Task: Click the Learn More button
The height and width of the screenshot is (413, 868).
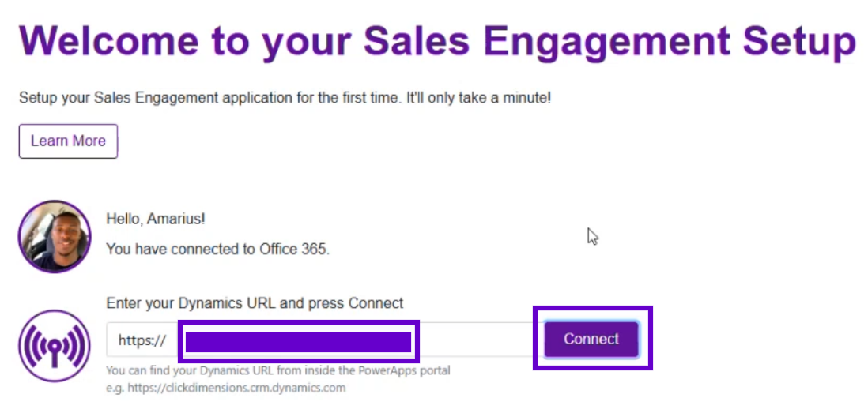Action: pos(68,141)
